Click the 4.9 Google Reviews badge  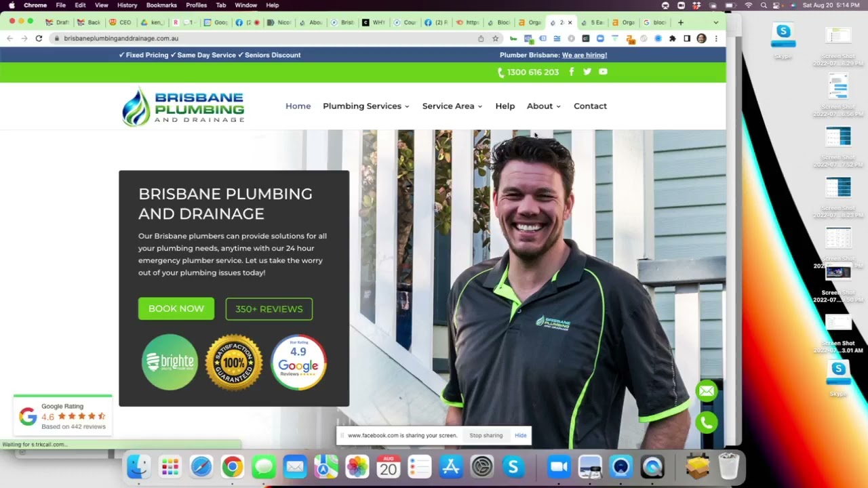coord(298,362)
